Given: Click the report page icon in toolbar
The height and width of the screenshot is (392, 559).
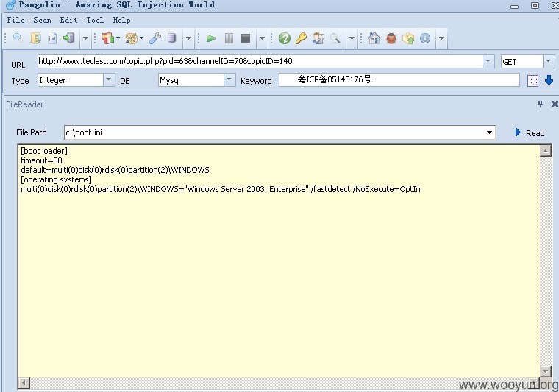Looking at the screenshot, I should pos(52,38).
